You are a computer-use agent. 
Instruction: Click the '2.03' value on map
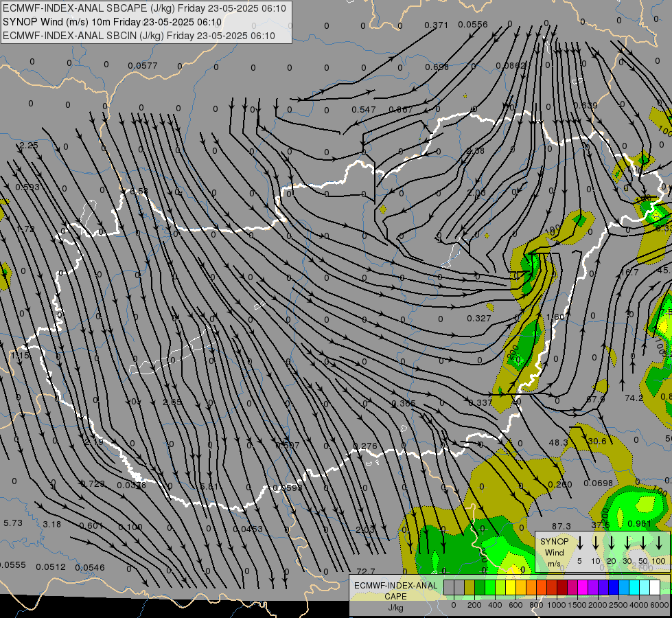(365, 530)
